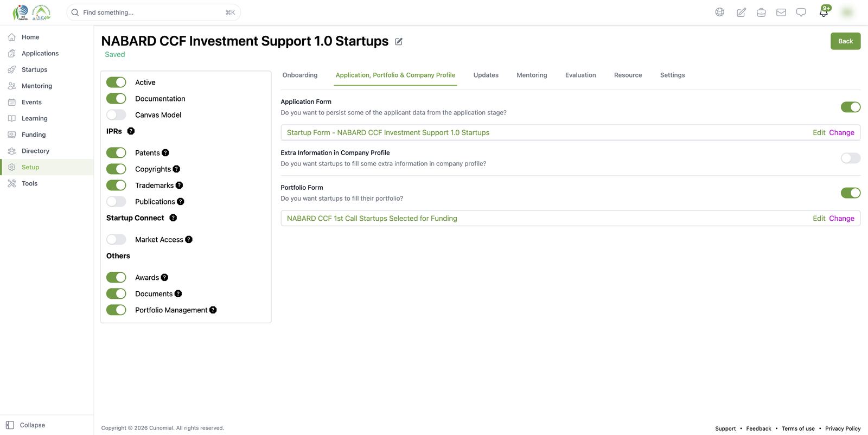The width and height of the screenshot is (868, 435).
Task: Click Edit for the Startup Form
Action: pos(819,133)
